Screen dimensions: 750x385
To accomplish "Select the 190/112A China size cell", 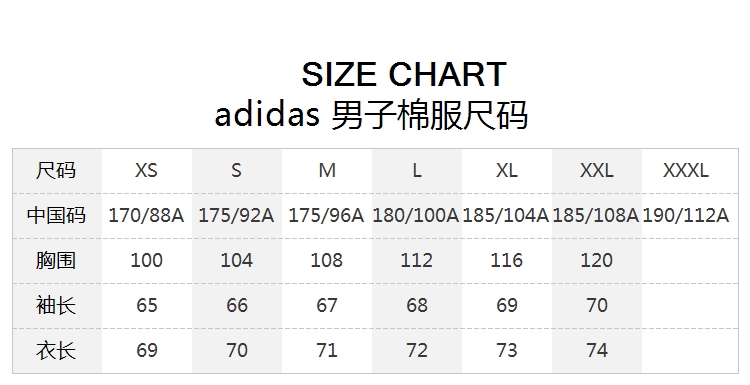I will (685, 215).
